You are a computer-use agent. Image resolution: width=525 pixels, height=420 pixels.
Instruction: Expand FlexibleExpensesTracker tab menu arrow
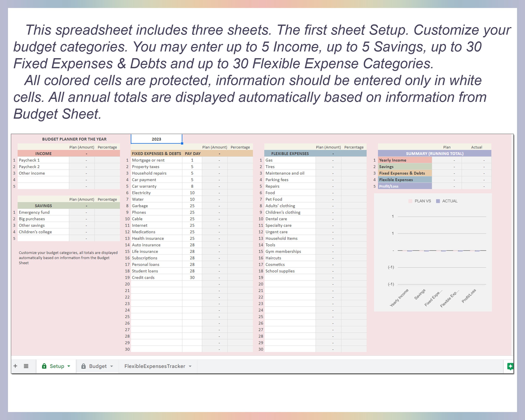[190, 366]
